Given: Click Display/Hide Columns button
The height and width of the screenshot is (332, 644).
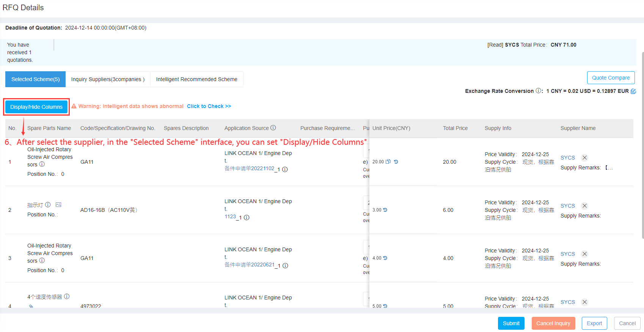Looking at the screenshot, I should pos(36,107).
